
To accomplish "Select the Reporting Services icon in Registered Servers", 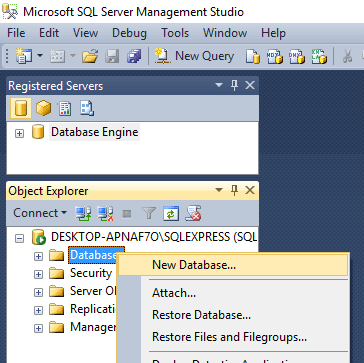I will (65, 109).
